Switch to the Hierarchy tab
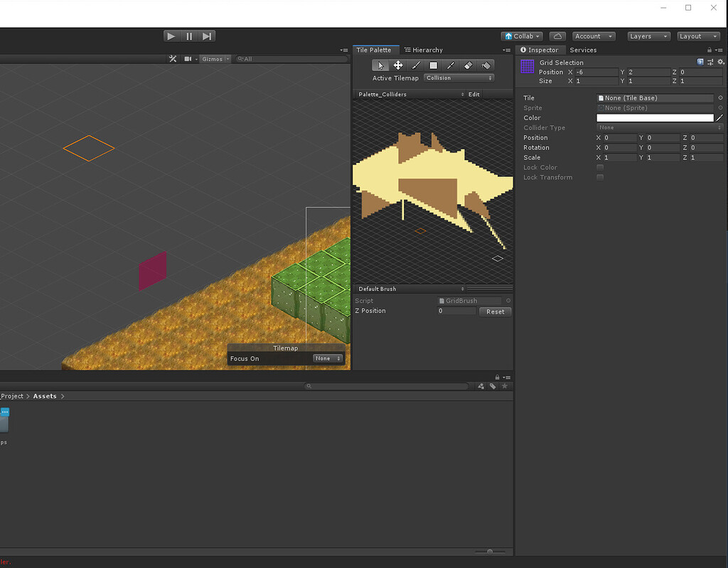 pyautogui.click(x=424, y=50)
